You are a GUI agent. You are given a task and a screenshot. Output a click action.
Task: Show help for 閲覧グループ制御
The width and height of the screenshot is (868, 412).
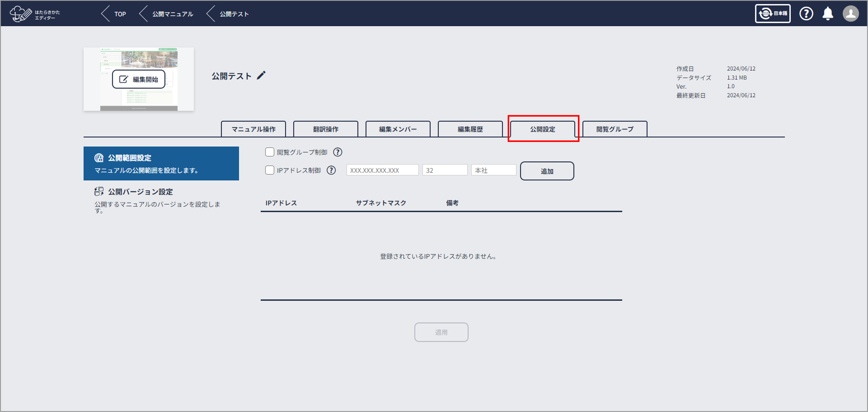tap(337, 152)
